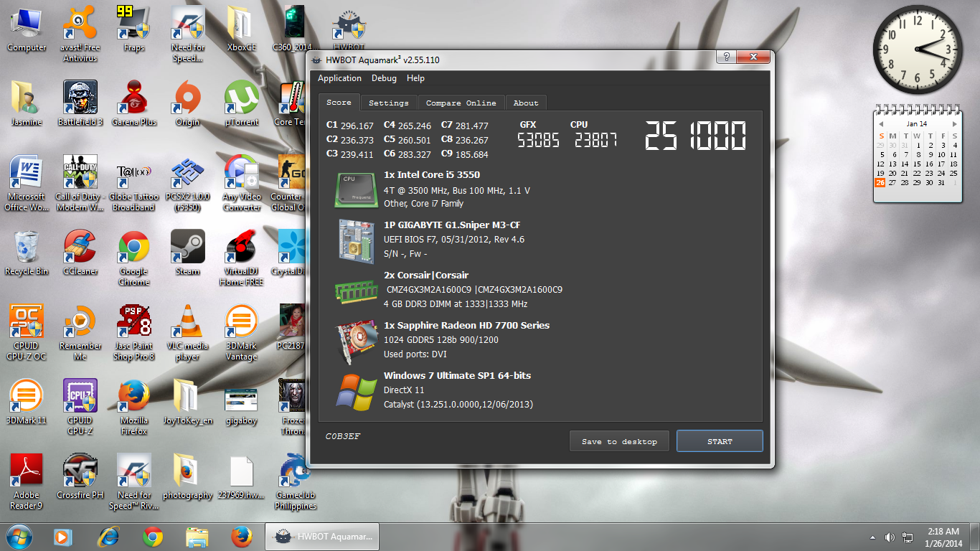Click the C0B3EF code text
Screen dimensions: 980x551
(343, 436)
